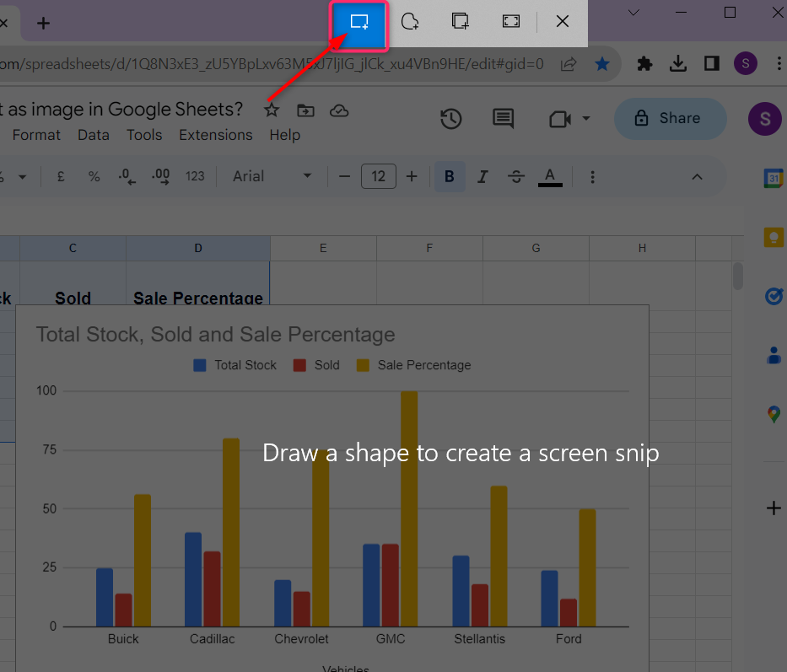Open the Tools menu

pos(144,135)
